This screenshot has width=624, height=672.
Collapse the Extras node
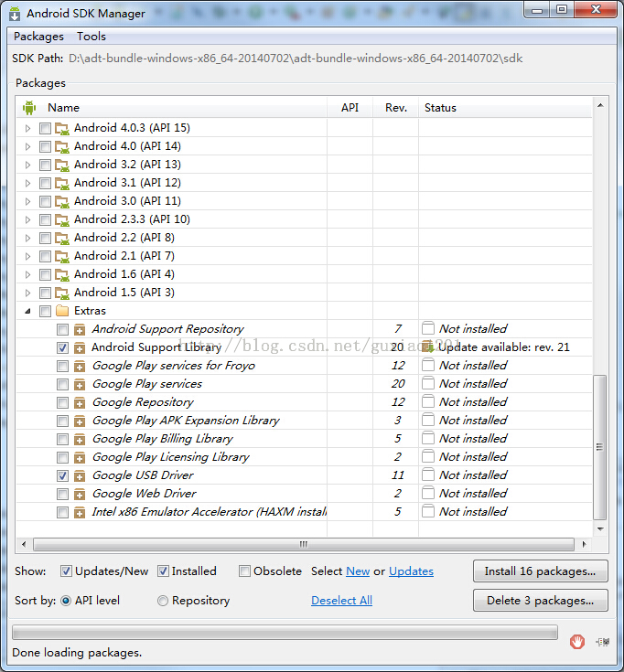(x=27, y=311)
